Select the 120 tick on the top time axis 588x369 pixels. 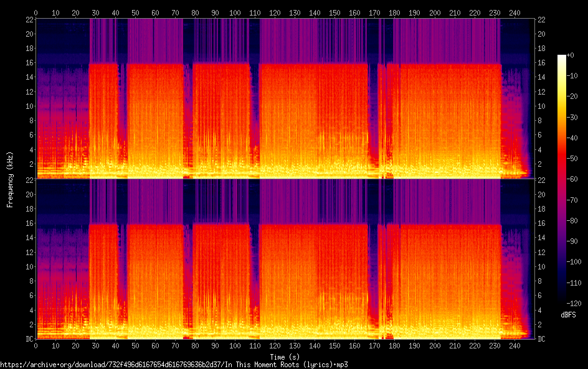[275, 12]
